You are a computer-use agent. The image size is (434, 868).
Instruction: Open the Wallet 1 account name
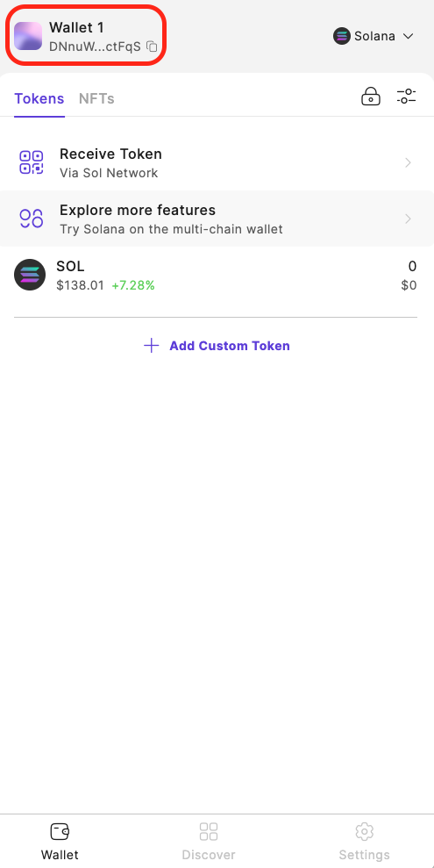click(76, 27)
